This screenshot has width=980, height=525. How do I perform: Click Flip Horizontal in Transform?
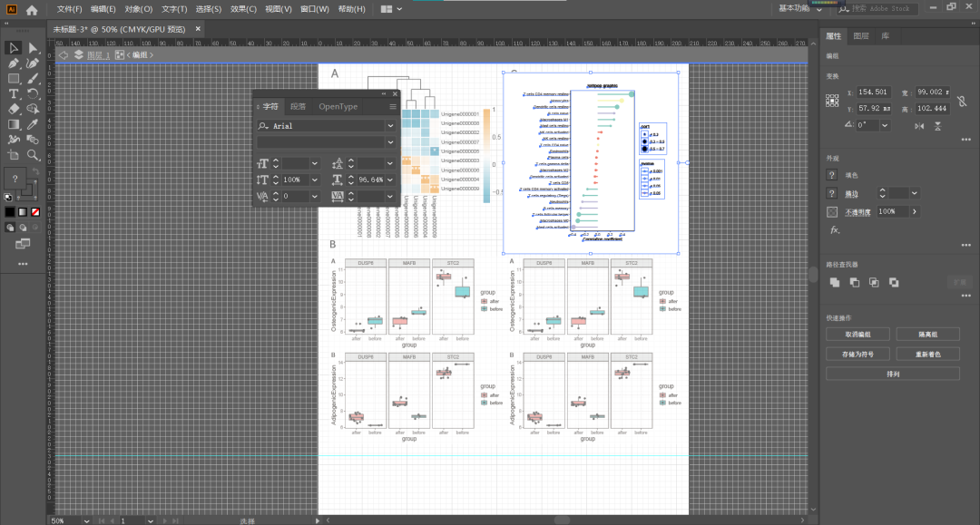coord(919,125)
